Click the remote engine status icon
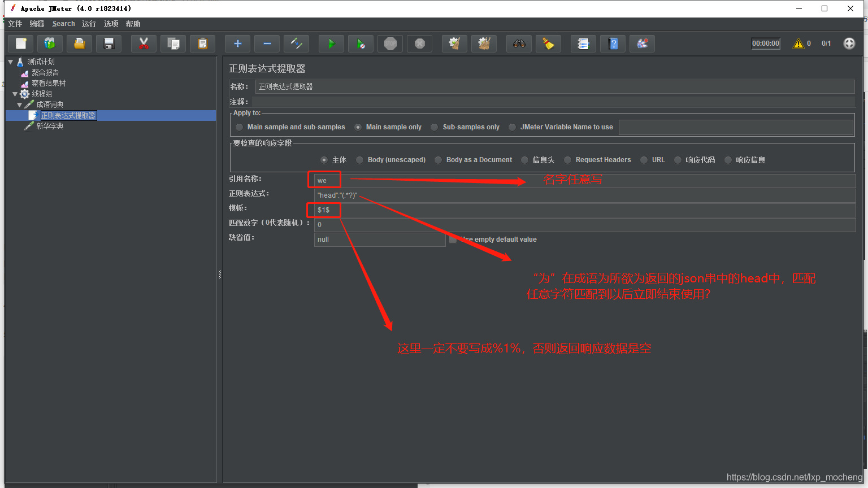The height and width of the screenshot is (488, 868). tap(849, 43)
